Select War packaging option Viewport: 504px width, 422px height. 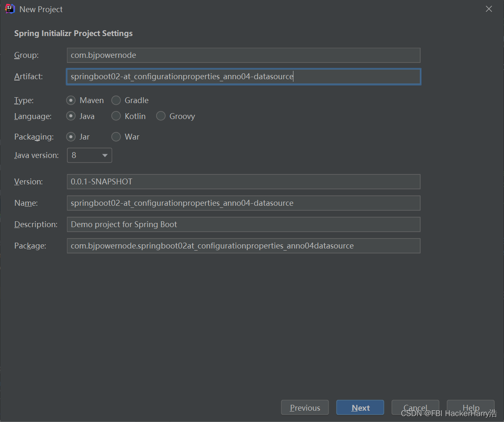[x=116, y=137]
